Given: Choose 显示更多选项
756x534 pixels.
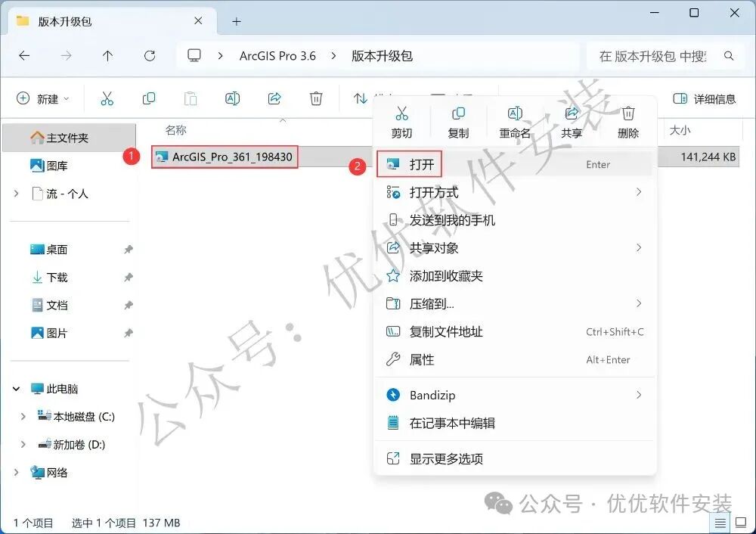Looking at the screenshot, I should (x=514, y=459).
